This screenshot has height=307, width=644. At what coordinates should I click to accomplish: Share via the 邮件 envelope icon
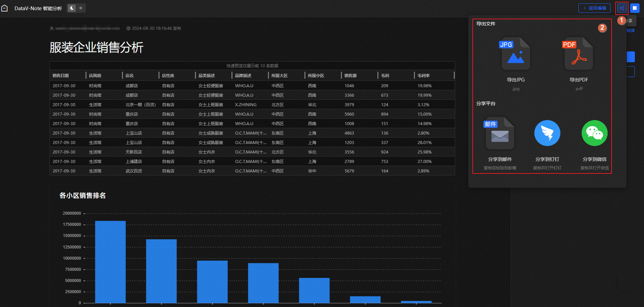pyautogui.click(x=500, y=133)
